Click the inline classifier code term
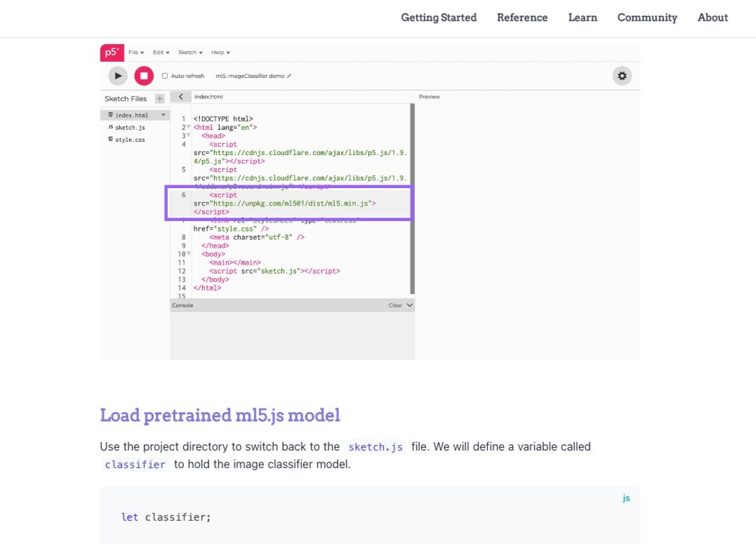 point(135,465)
